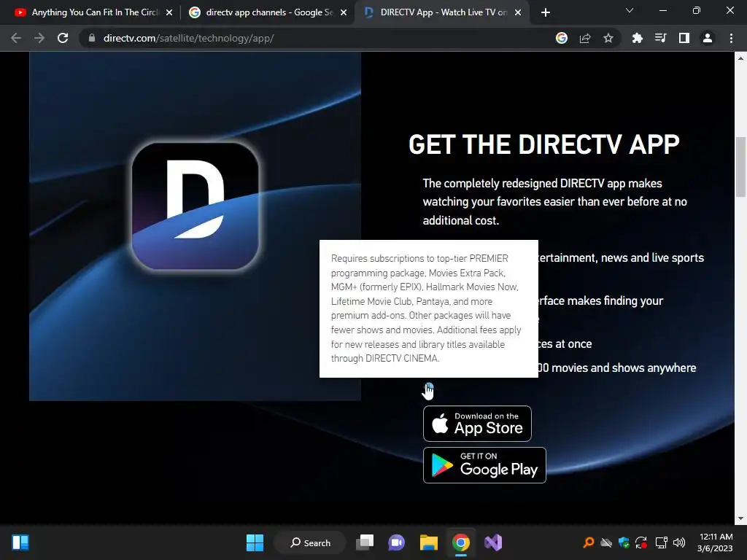Click 'movies and shows anywhere' text
This screenshot has height=560, width=747.
pos(624,368)
